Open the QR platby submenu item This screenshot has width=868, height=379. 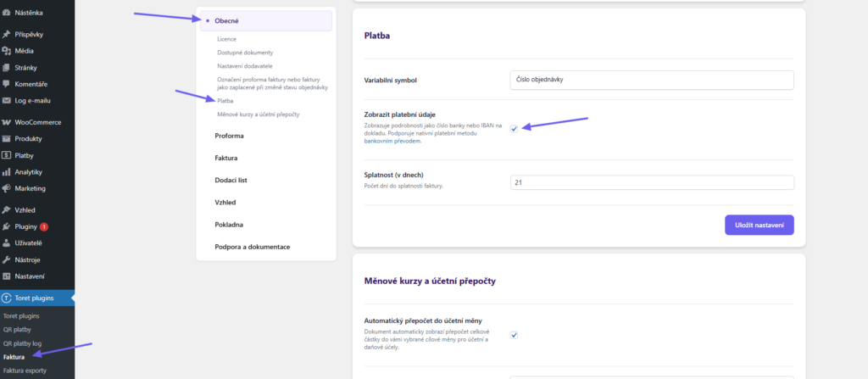[17, 330]
